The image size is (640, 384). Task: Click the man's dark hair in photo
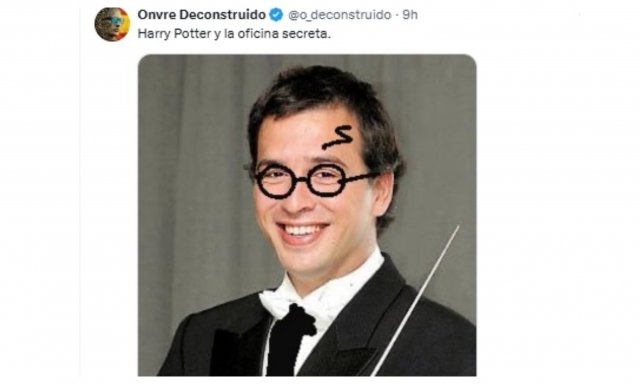click(322, 96)
